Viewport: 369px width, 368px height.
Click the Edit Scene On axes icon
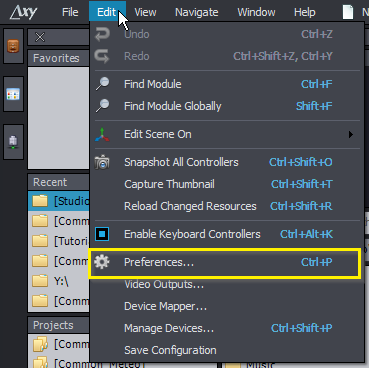(102, 134)
